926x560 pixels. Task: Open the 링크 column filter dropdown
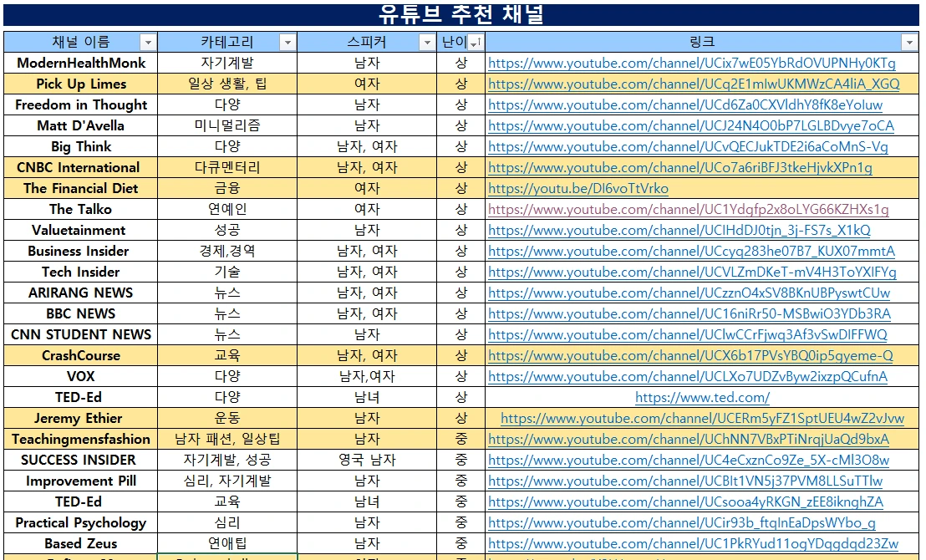click(x=909, y=43)
